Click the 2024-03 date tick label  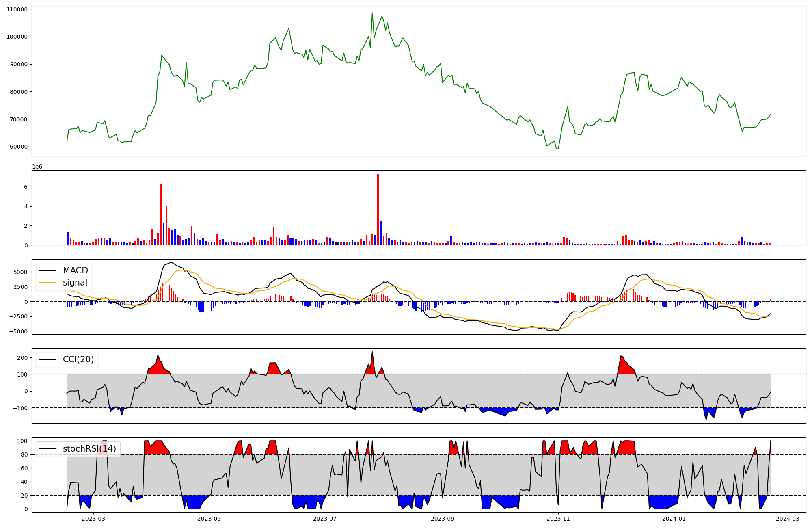pyautogui.click(x=788, y=519)
